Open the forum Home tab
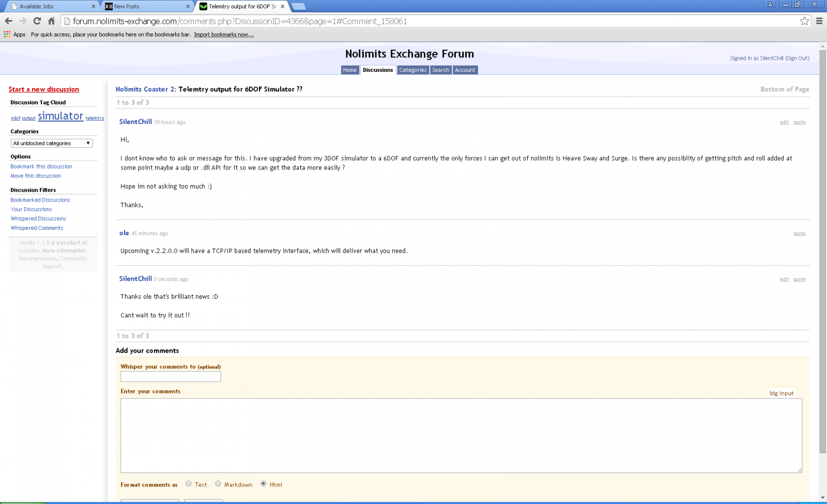This screenshot has height=504, width=827. 350,70
